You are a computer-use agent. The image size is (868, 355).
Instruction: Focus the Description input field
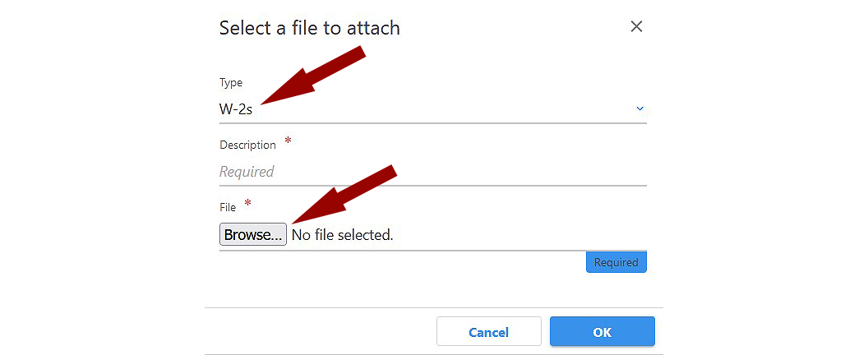pos(432,172)
